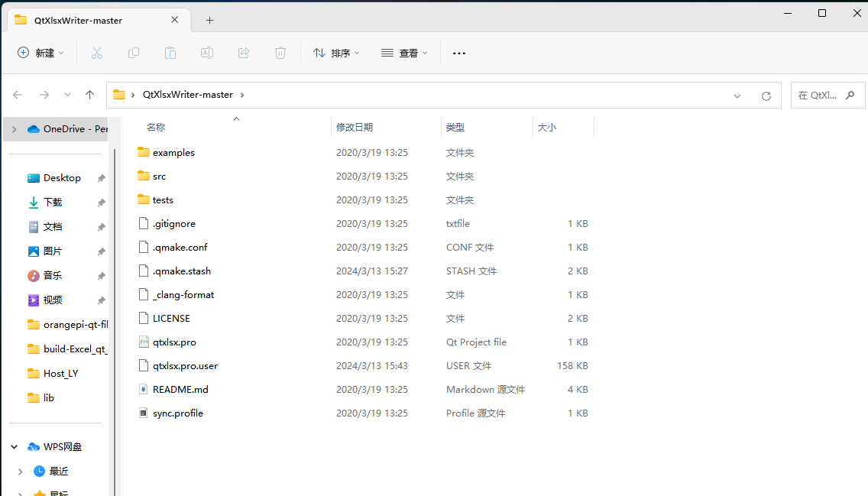Click the Paste clipboard icon

click(x=170, y=53)
